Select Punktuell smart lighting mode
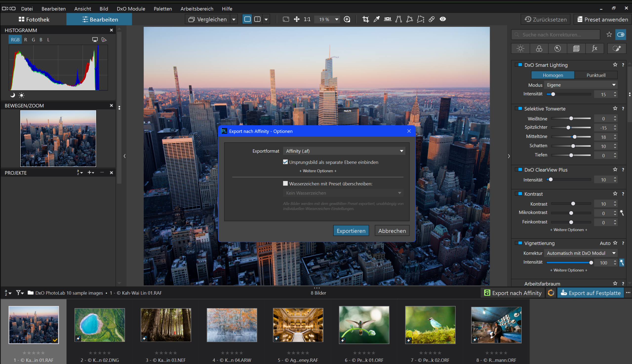Image resolution: width=632 pixels, height=364 pixels. [x=596, y=75]
